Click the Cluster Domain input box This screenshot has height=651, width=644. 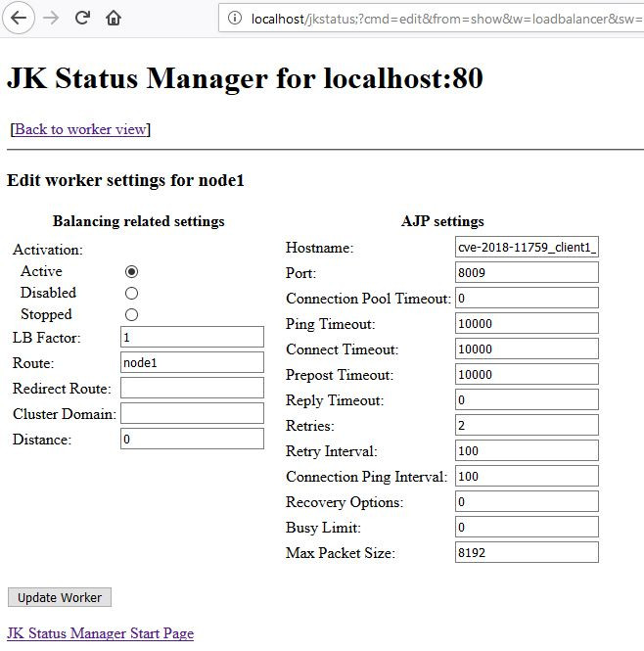click(192, 413)
